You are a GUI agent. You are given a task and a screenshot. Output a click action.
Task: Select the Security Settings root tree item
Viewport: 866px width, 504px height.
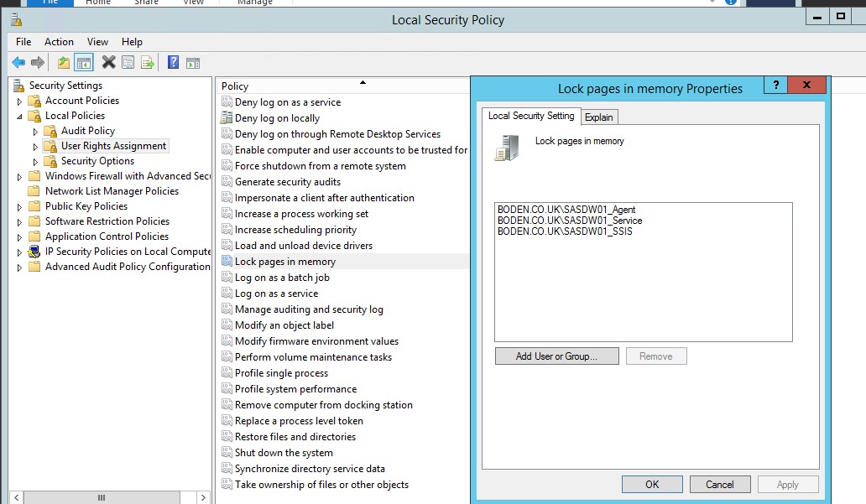point(65,86)
